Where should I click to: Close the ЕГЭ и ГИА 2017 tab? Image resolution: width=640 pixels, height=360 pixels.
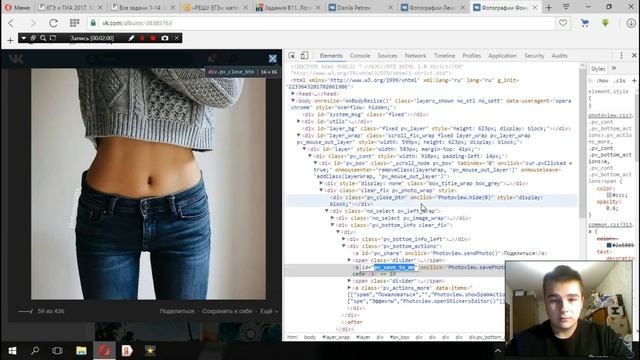[101, 7]
